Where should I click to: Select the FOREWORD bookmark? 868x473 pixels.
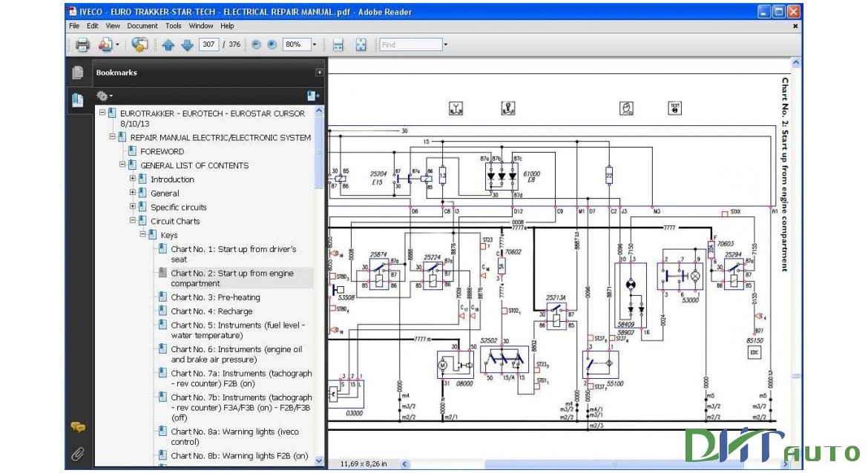[162, 151]
